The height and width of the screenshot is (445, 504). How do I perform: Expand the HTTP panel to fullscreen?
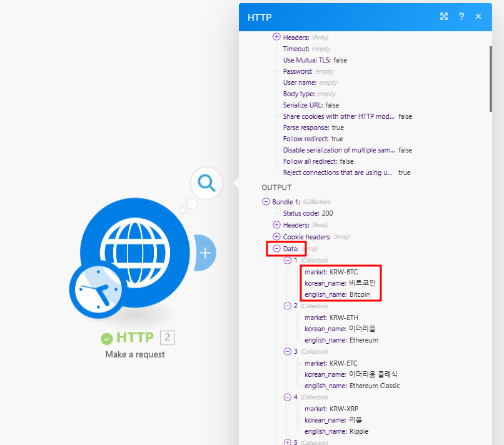point(444,16)
